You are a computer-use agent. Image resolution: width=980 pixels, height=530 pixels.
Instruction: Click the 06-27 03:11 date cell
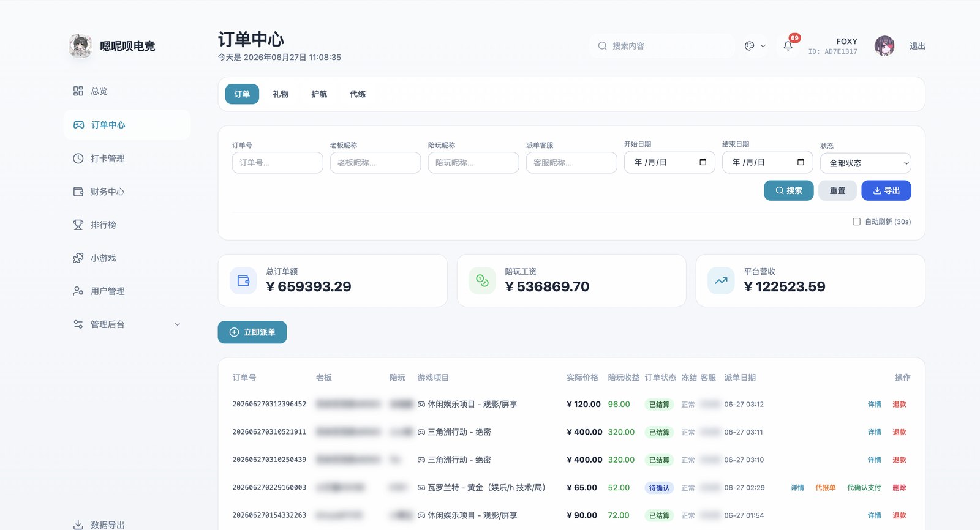744,432
